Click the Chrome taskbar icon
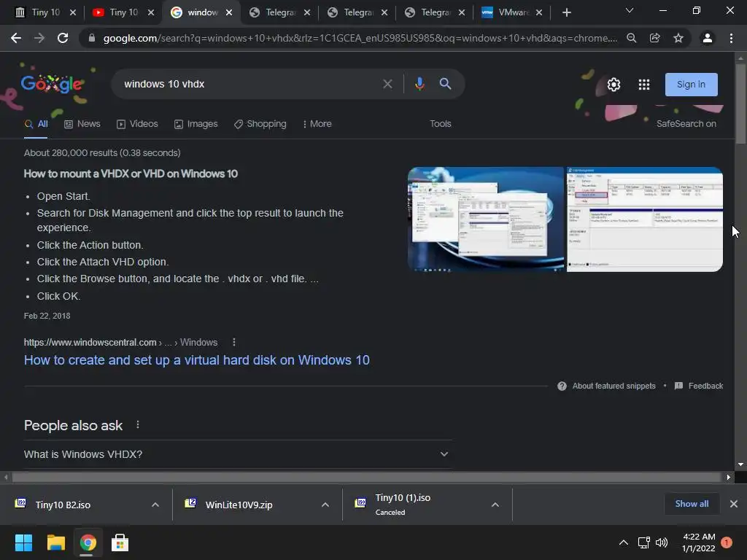The width and height of the screenshot is (747, 560). click(x=88, y=542)
